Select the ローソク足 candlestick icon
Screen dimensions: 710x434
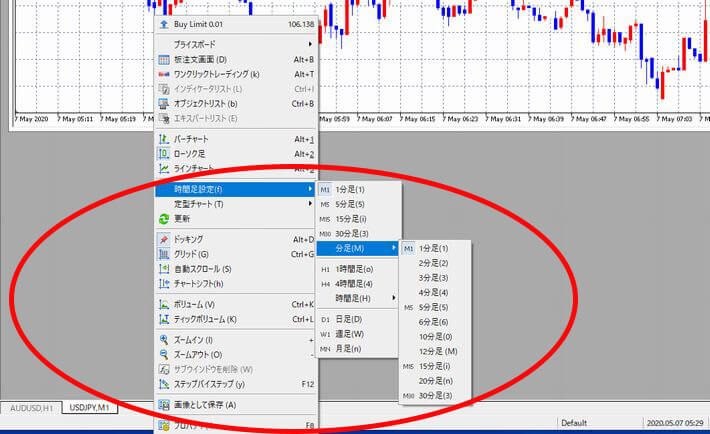click(164, 154)
